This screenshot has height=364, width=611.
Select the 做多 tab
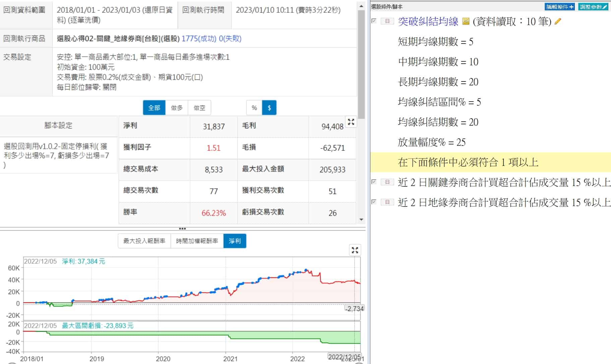(x=177, y=108)
